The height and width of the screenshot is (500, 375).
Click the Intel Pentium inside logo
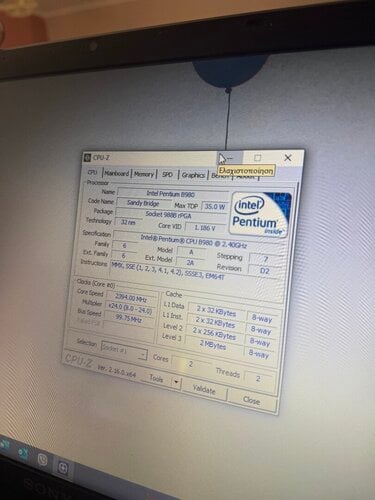coord(261,214)
